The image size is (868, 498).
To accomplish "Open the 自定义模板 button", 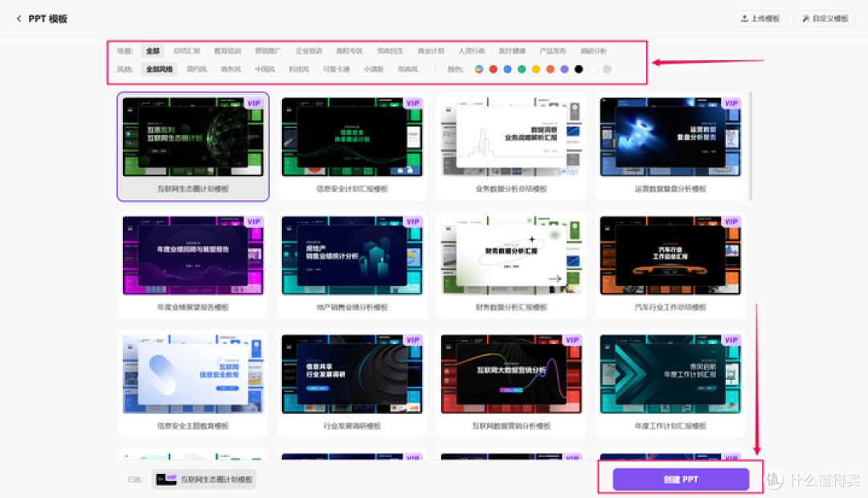I will coord(825,18).
